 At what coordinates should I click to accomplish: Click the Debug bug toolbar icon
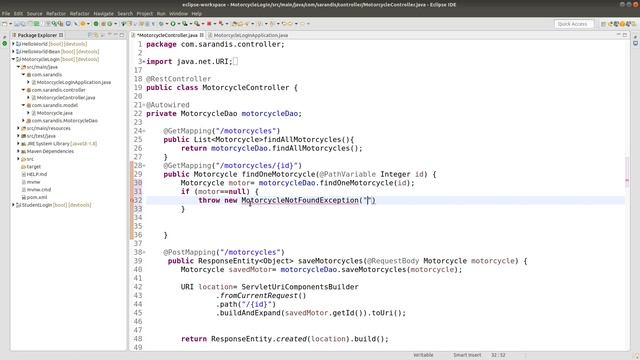(x=161, y=24)
